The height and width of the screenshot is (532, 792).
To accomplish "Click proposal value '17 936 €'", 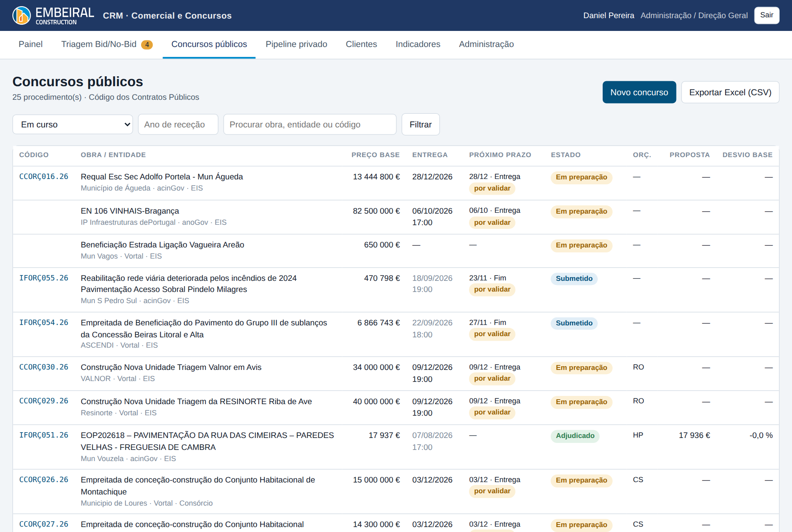I will 694,435.
